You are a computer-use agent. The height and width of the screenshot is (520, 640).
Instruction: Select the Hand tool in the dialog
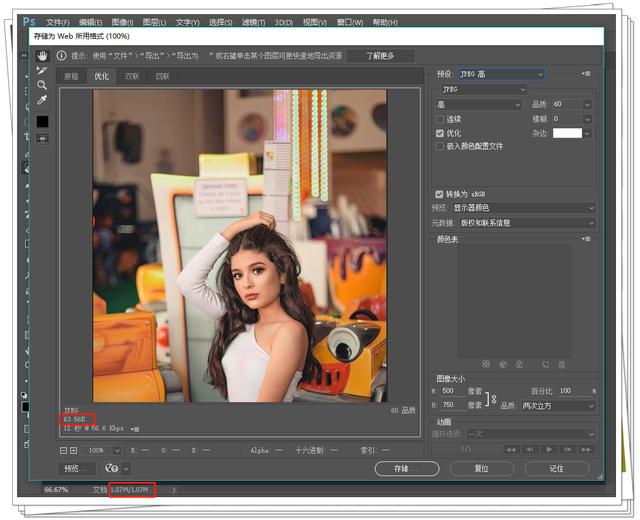(42, 56)
